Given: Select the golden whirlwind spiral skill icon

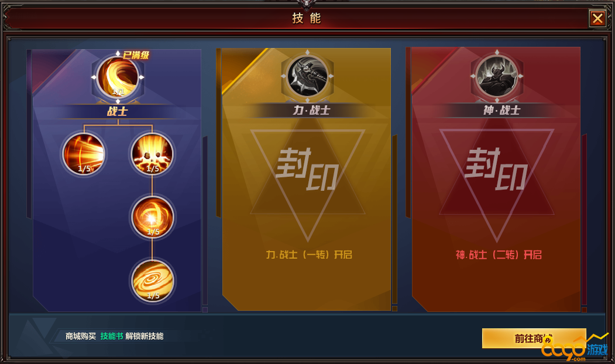Looking at the screenshot, I should click(152, 281).
